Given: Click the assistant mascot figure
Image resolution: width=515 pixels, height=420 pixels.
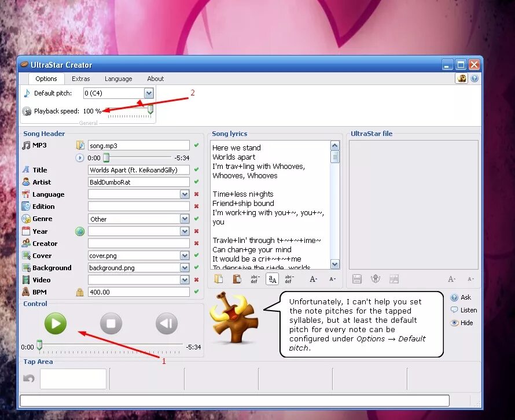Looking at the screenshot, I should pyautogui.click(x=234, y=318).
